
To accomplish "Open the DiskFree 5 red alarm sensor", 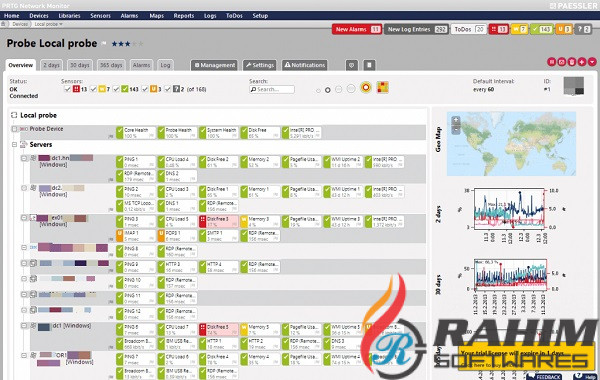I will (219, 330).
